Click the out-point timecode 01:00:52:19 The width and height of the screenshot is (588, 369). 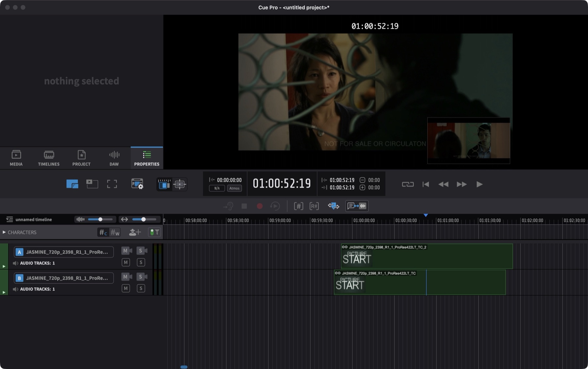coord(342,188)
